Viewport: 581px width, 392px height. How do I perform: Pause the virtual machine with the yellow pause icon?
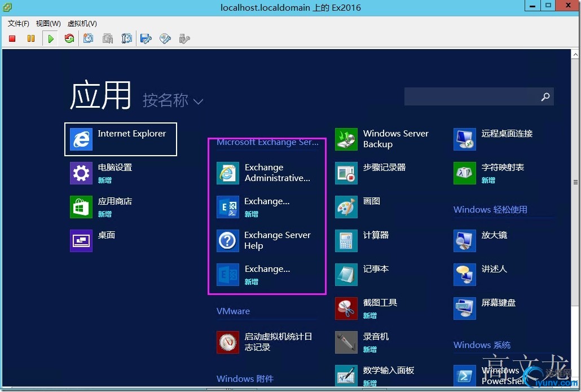coord(31,38)
